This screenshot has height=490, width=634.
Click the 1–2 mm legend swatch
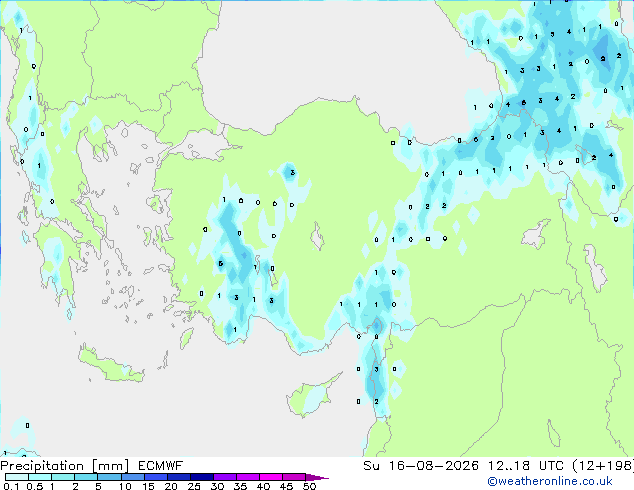[x=63, y=477]
